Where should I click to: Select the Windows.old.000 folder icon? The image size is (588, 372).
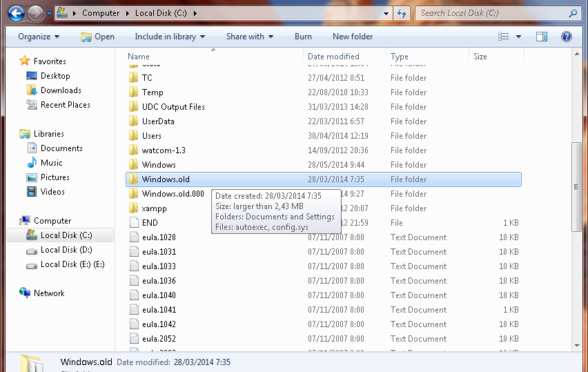coord(133,194)
